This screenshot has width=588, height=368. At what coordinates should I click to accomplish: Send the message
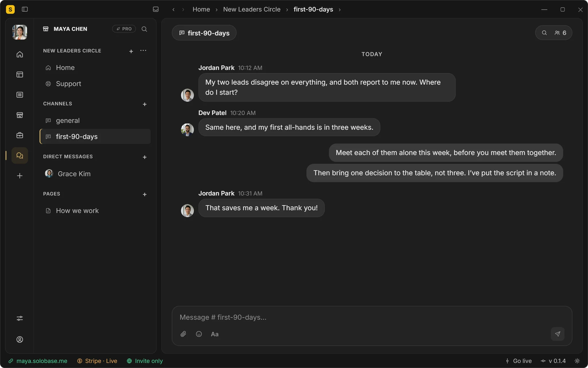[x=558, y=334]
